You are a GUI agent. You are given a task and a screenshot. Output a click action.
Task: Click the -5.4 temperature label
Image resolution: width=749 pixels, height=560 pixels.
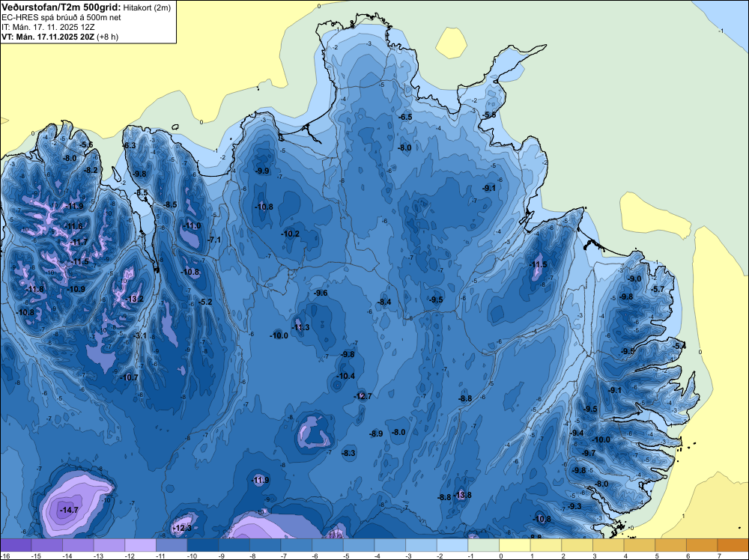tap(679, 346)
